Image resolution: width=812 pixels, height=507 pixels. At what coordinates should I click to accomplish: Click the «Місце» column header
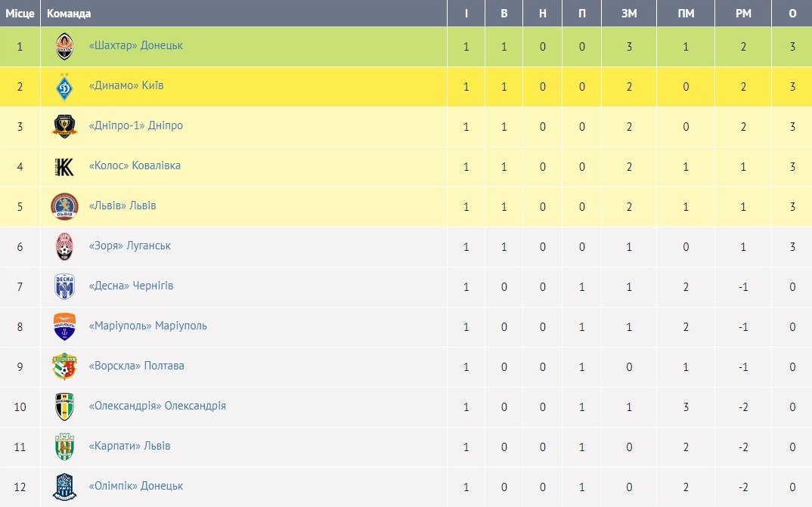[x=20, y=14]
